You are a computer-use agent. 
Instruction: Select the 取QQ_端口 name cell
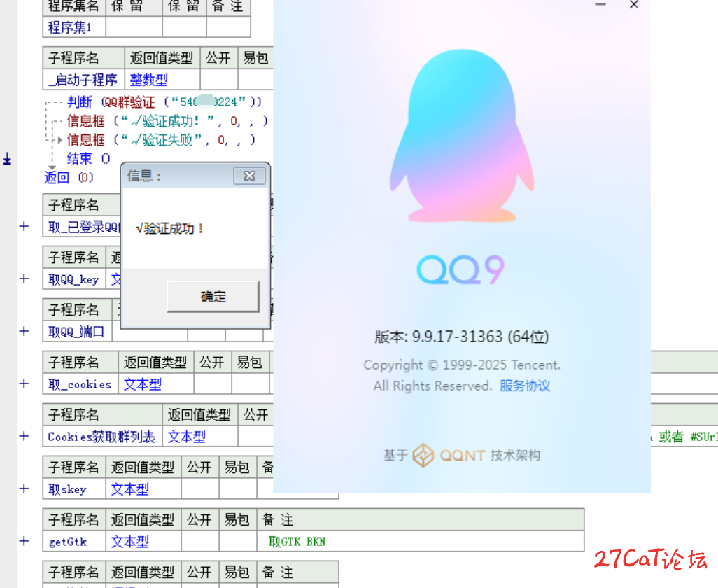(x=78, y=332)
